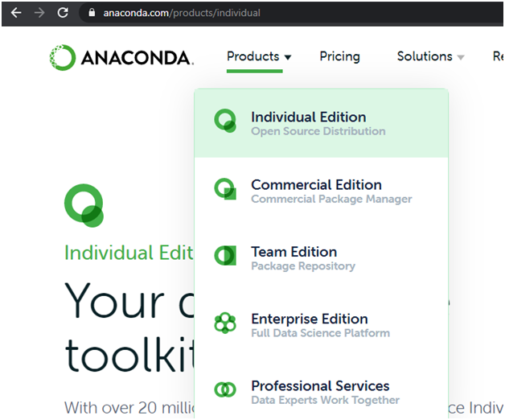Click the Individual Edition menu icon
This screenshot has height=420, width=505.
(x=225, y=121)
